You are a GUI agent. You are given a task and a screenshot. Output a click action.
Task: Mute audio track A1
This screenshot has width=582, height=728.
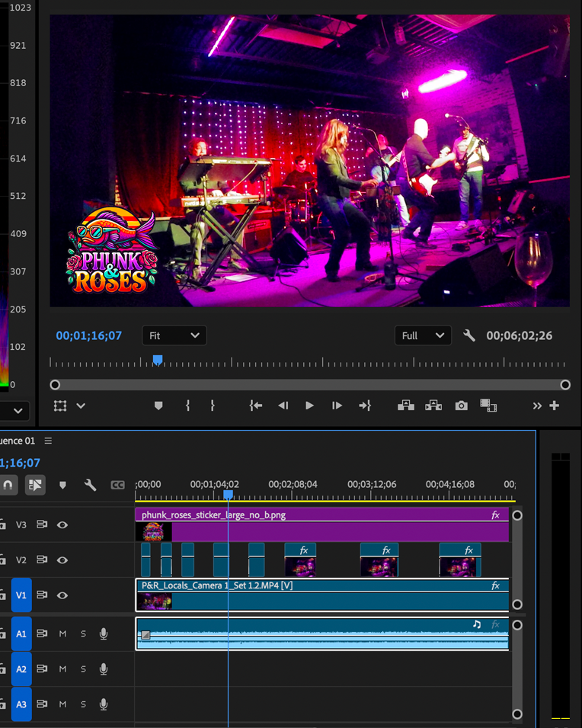point(63,633)
